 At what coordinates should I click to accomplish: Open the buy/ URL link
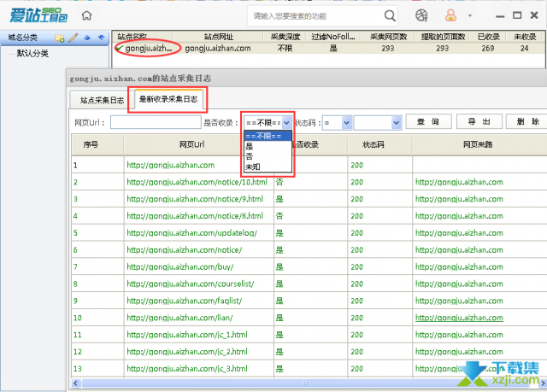(180, 267)
